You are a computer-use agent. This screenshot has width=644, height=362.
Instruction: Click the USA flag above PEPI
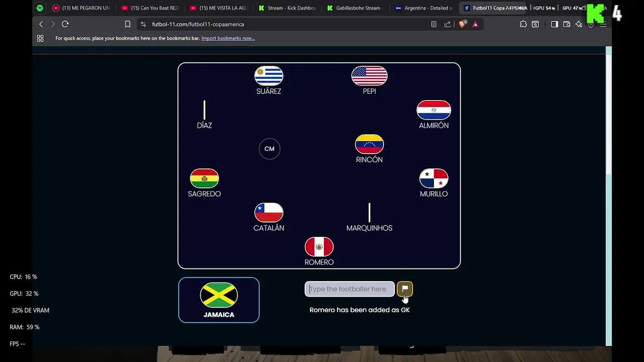[x=369, y=76]
